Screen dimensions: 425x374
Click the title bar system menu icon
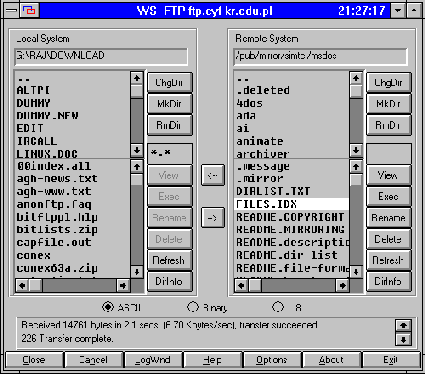(x=11, y=11)
